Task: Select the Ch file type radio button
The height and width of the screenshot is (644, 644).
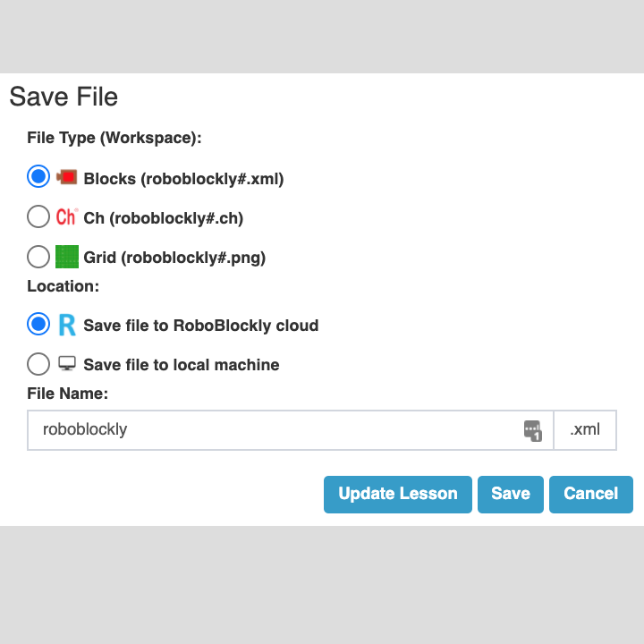Action: click(38, 216)
